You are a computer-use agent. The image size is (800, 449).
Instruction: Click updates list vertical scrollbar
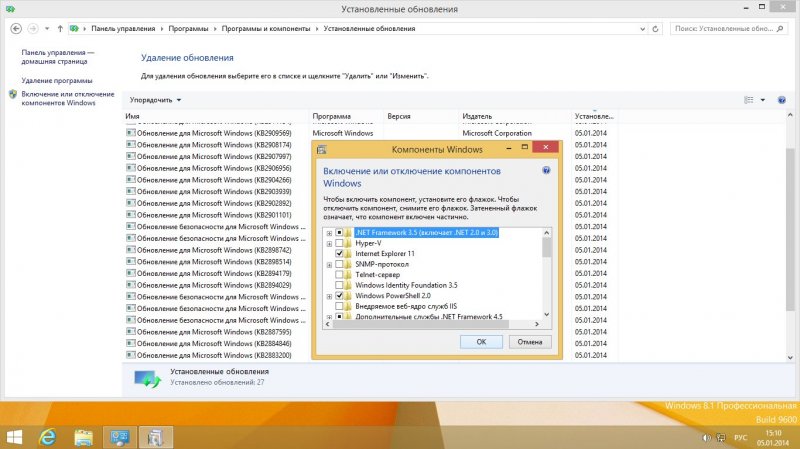click(x=790, y=230)
